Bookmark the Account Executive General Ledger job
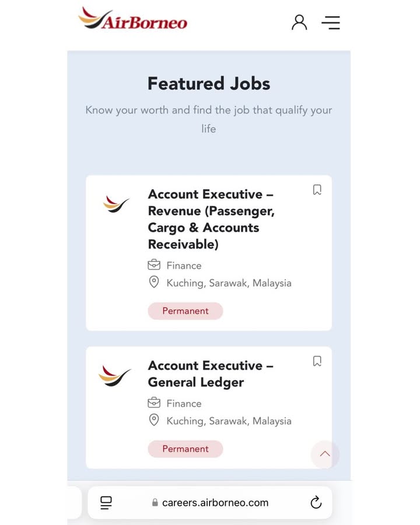Image resolution: width=420 pixels, height=525 pixels. click(x=317, y=361)
